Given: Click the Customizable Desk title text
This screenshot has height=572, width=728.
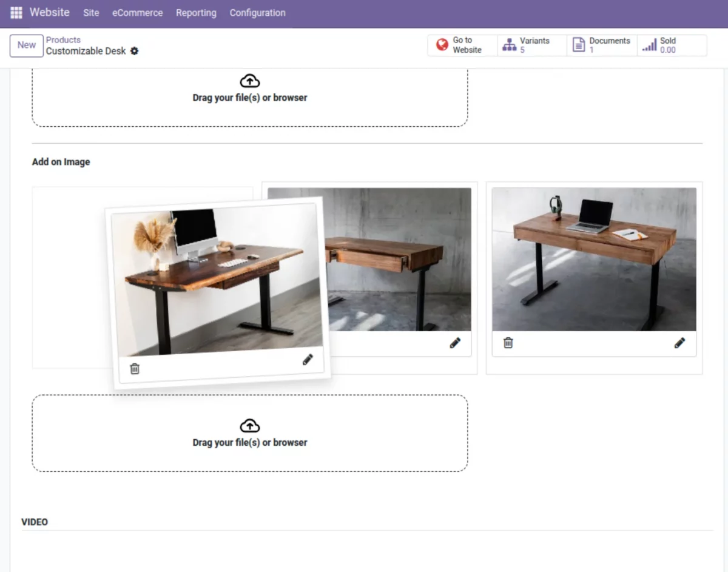Looking at the screenshot, I should pyautogui.click(x=86, y=51).
